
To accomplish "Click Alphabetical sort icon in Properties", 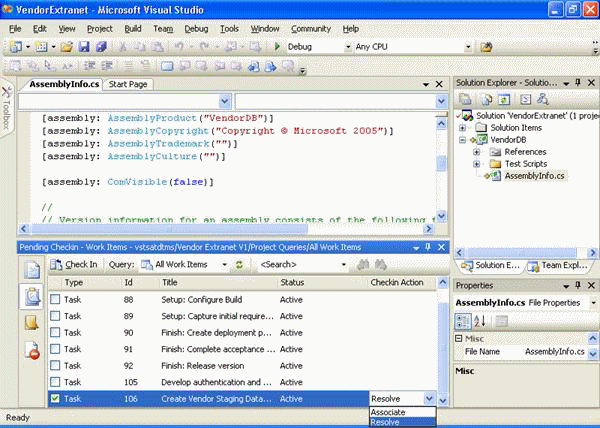I will coord(480,321).
